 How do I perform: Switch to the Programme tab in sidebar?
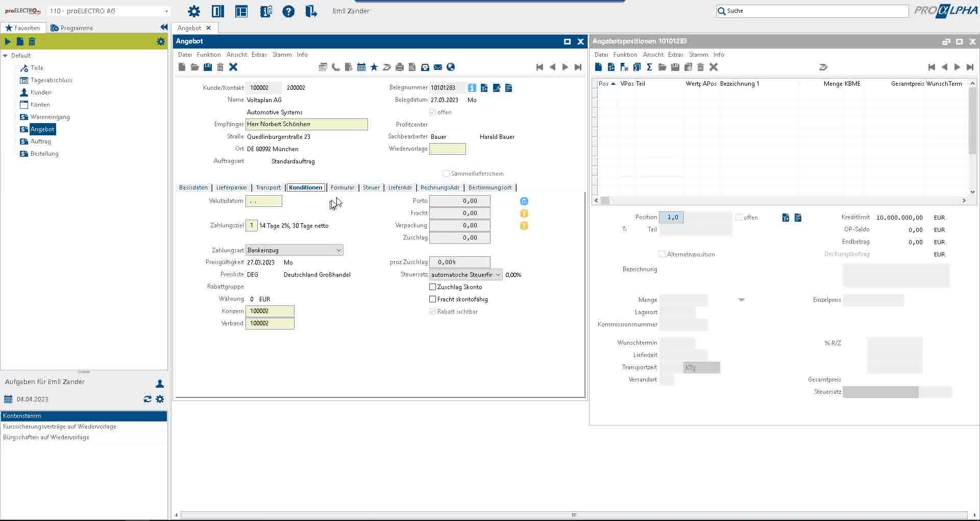(71, 28)
